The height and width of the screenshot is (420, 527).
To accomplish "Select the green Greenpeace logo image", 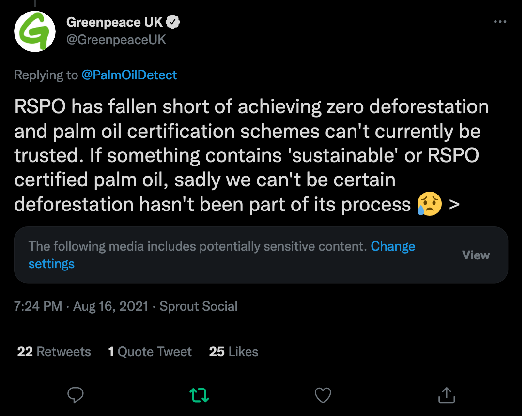I will point(34,31).
